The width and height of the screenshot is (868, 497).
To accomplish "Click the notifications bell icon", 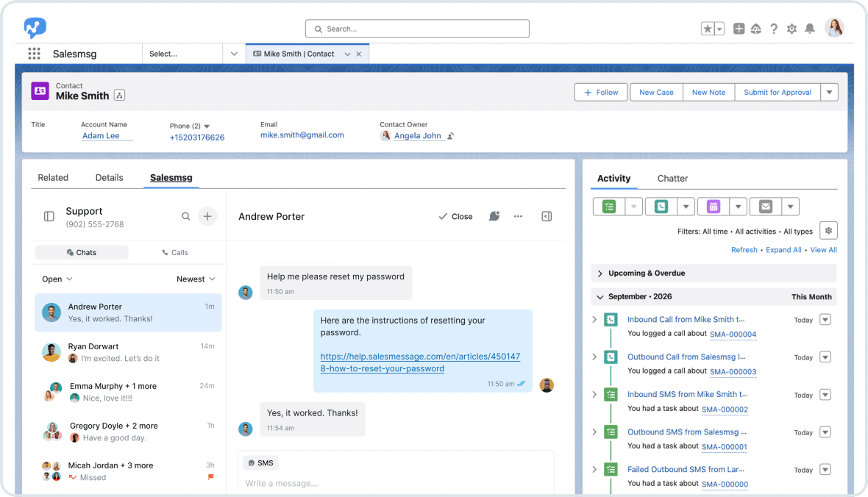I will pyautogui.click(x=809, y=29).
